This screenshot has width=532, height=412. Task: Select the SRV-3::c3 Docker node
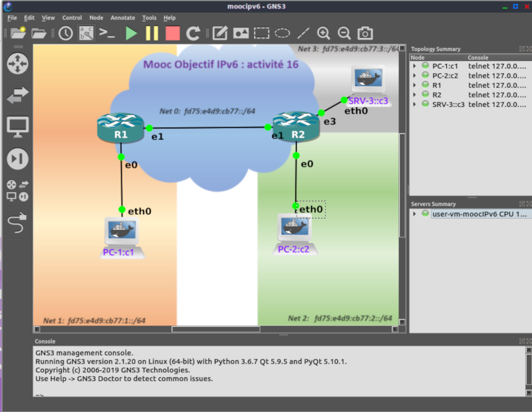tap(368, 86)
